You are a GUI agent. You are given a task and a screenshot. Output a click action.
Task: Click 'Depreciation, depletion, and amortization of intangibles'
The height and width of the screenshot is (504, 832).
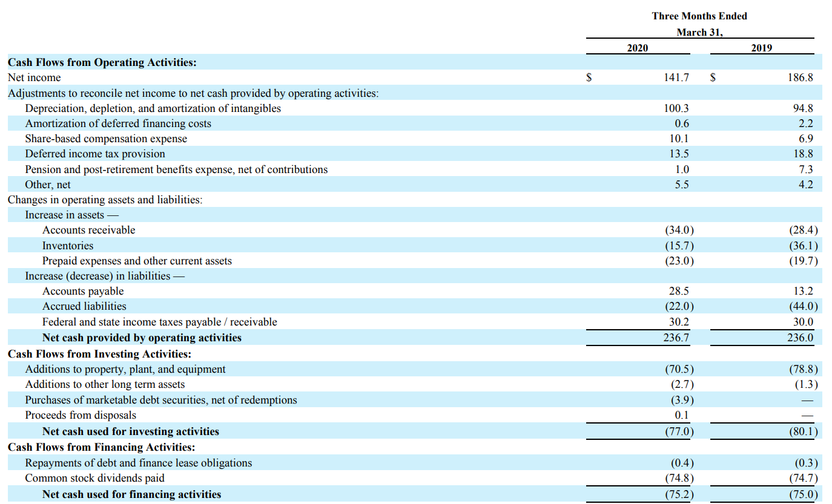point(153,108)
